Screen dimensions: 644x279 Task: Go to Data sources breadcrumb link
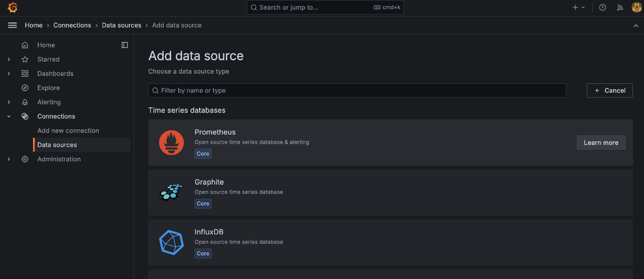[x=122, y=25]
